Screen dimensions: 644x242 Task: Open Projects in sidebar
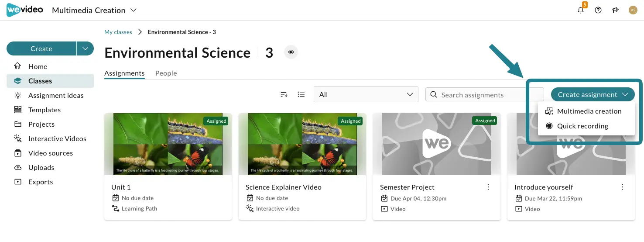[x=50, y=124]
